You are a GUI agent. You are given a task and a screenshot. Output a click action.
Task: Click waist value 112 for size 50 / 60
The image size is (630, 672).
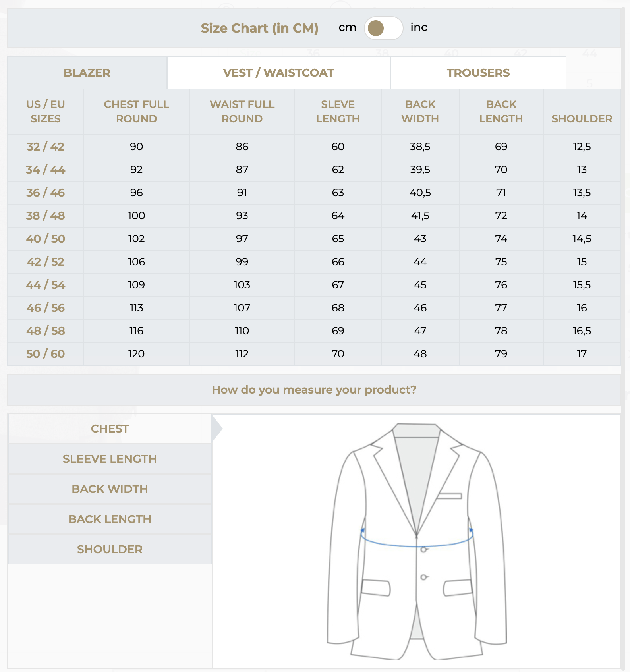point(242,354)
